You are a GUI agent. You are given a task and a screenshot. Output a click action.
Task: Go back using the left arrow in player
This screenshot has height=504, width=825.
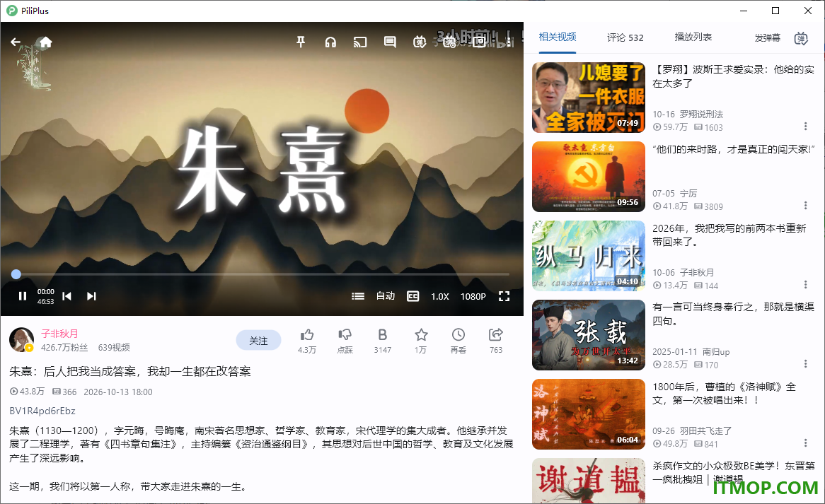[16, 42]
